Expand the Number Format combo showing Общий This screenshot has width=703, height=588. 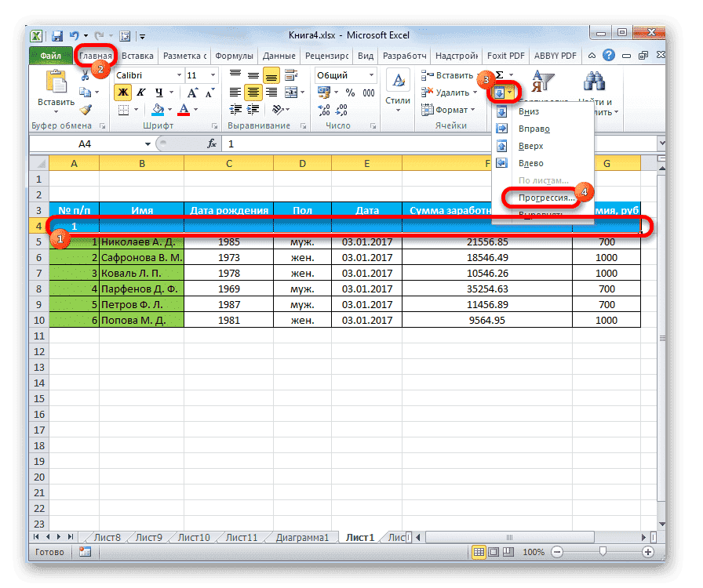coord(370,75)
